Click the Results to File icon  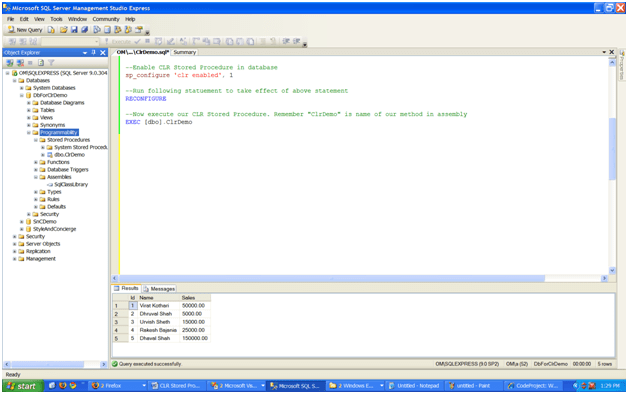(250, 41)
